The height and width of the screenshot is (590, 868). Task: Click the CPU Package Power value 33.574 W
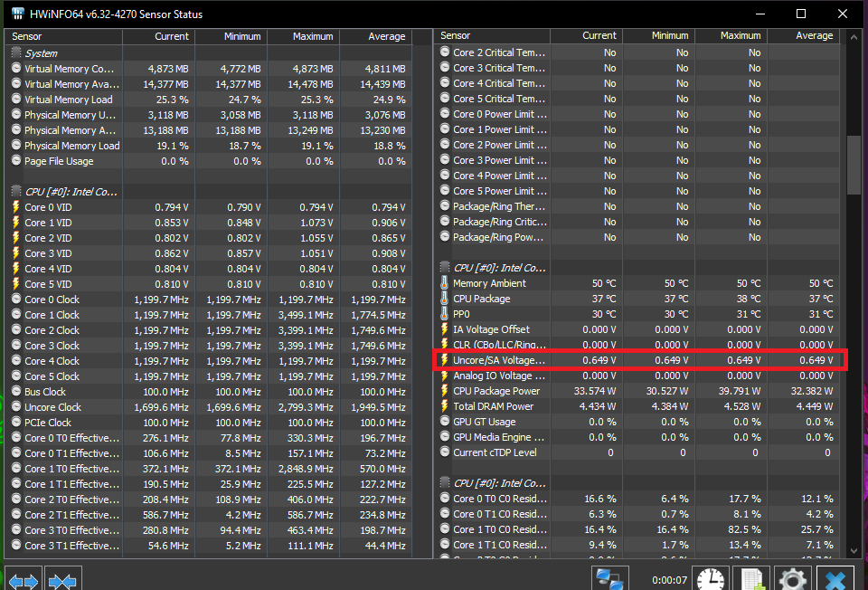pyautogui.click(x=595, y=391)
